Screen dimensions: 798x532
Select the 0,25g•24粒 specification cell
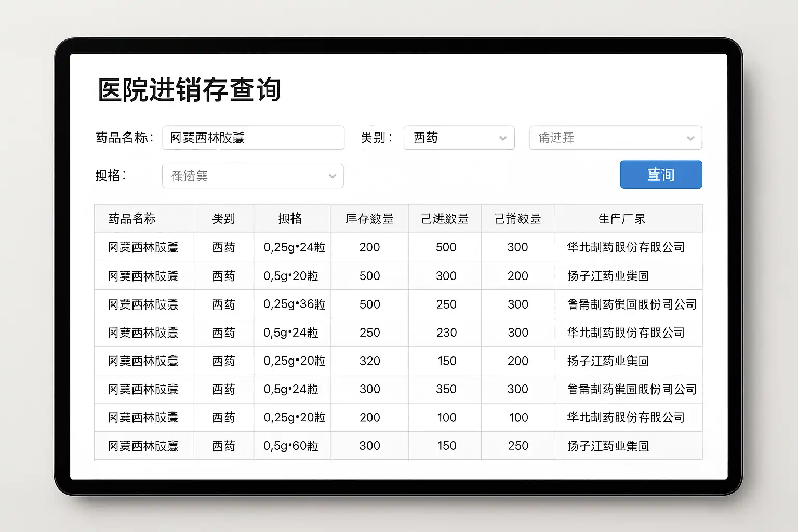[x=294, y=247]
